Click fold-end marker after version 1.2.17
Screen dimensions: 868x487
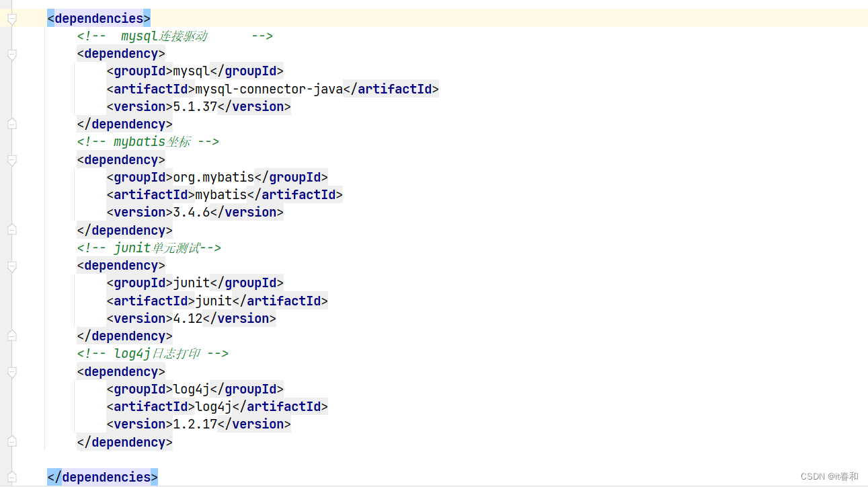click(11, 442)
